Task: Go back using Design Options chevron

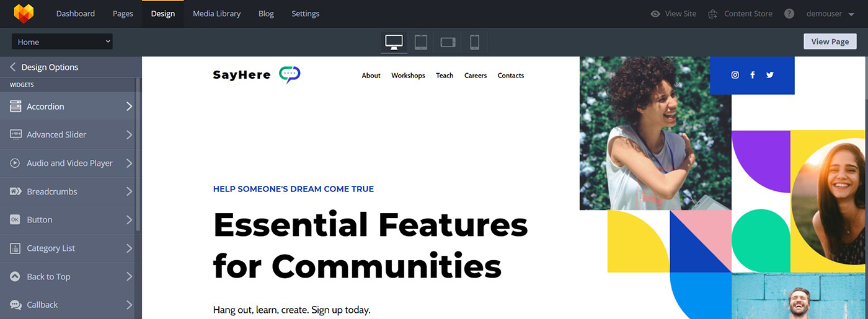Action: click(x=12, y=67)
